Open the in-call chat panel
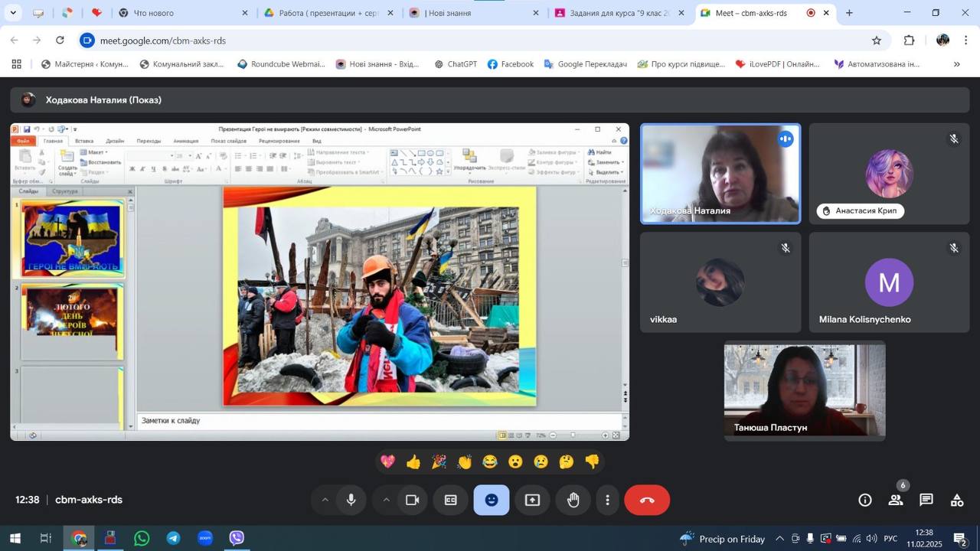This screenshot has height=551, width=980. [x=926, y=500]
